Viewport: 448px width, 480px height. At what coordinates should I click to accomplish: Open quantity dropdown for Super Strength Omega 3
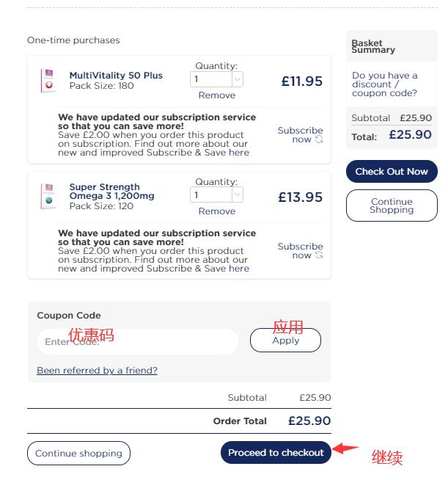tap(238, 195)
